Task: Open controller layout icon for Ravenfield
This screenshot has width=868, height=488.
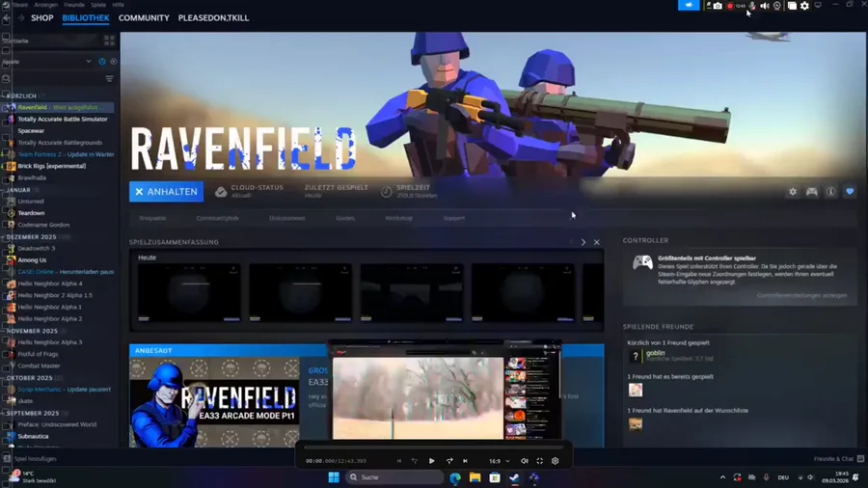Action: tap(811, 191)
